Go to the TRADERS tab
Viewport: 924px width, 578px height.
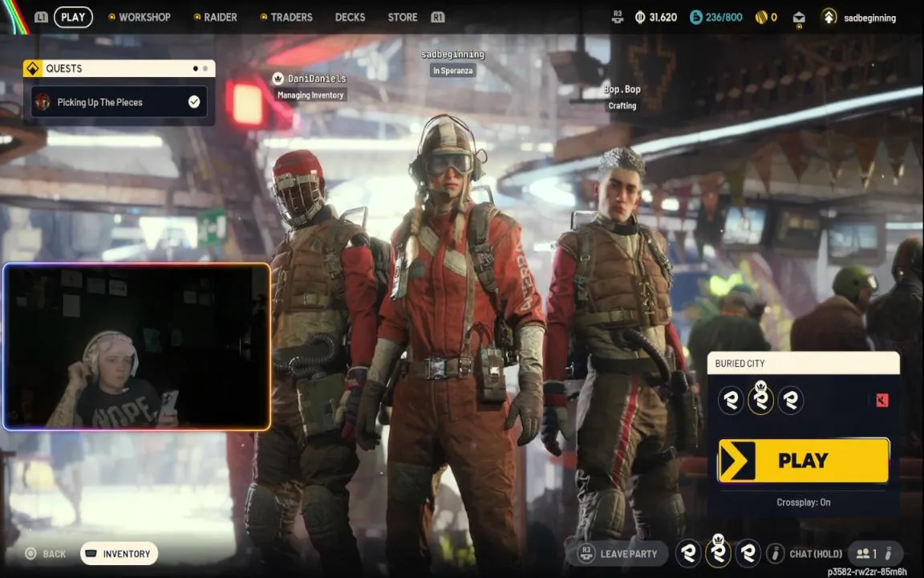pyautogui.click(x=291, y=17)
